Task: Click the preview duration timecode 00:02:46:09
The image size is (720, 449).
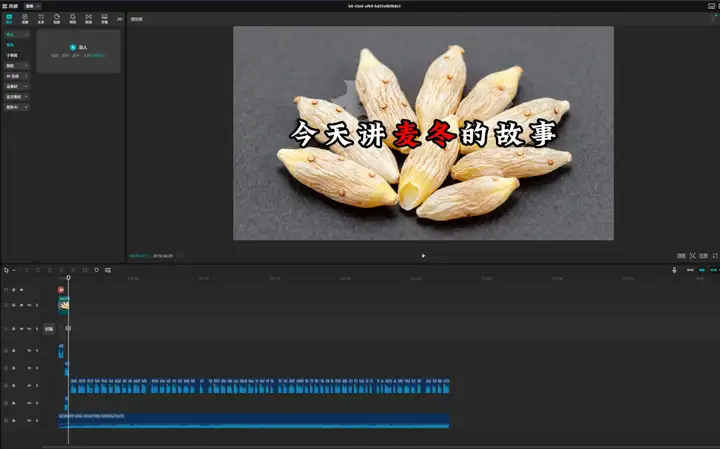Action: coord(163,256)
